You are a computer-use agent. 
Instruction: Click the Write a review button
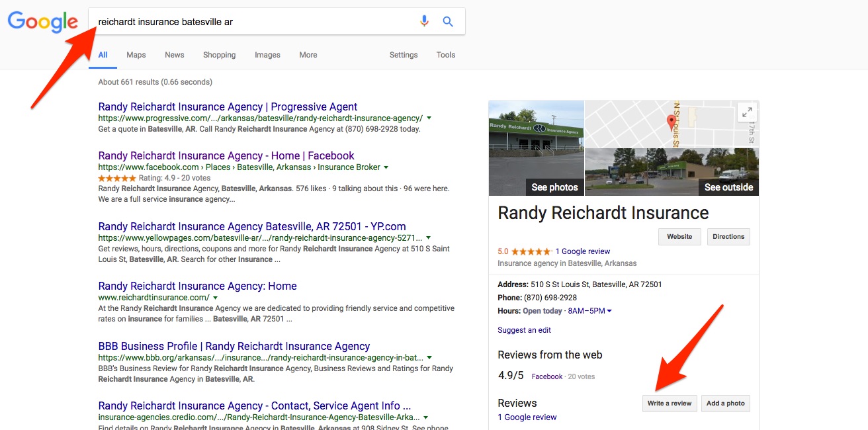[670, 404]
